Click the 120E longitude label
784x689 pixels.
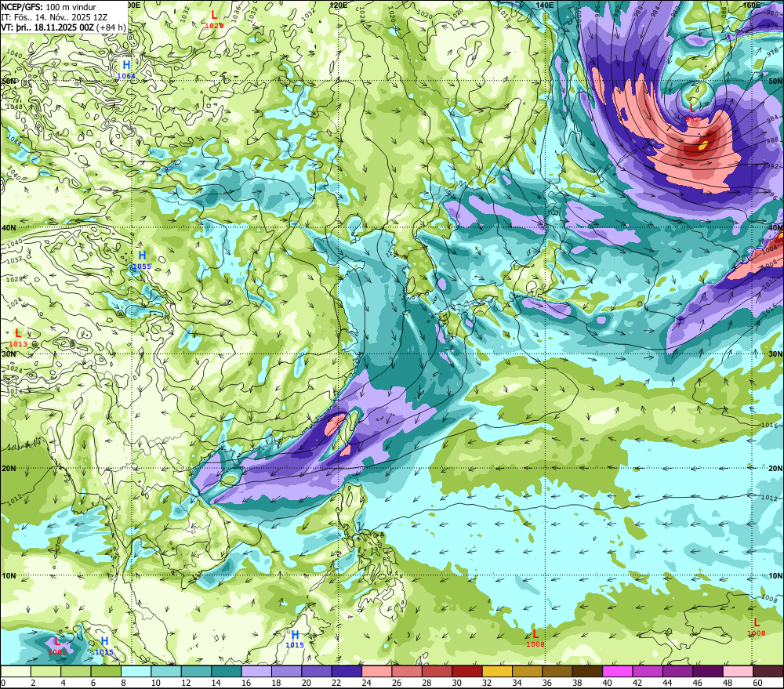tap(339, 5)
